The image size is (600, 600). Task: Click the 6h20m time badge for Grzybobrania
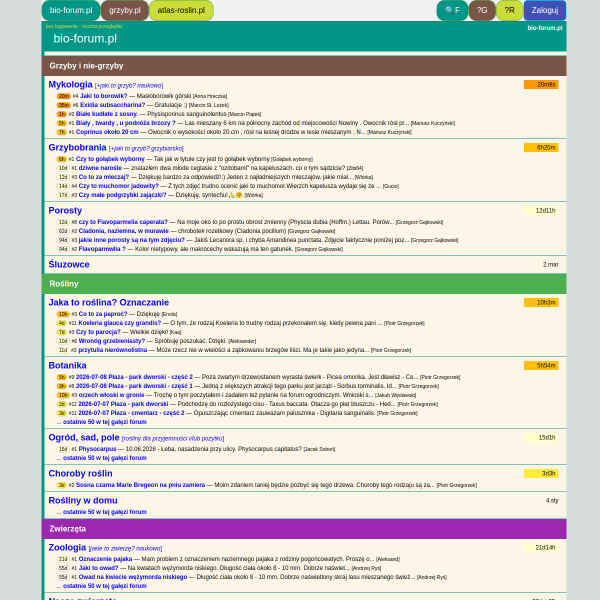coord(541,148)
